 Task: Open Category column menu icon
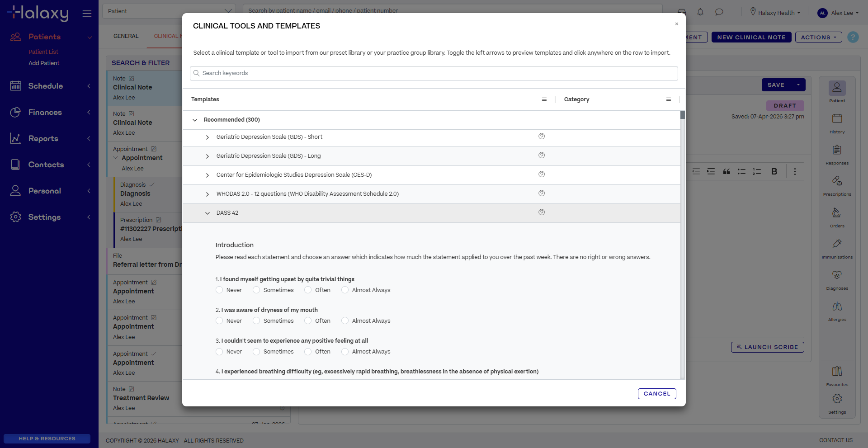pos(669,99)
